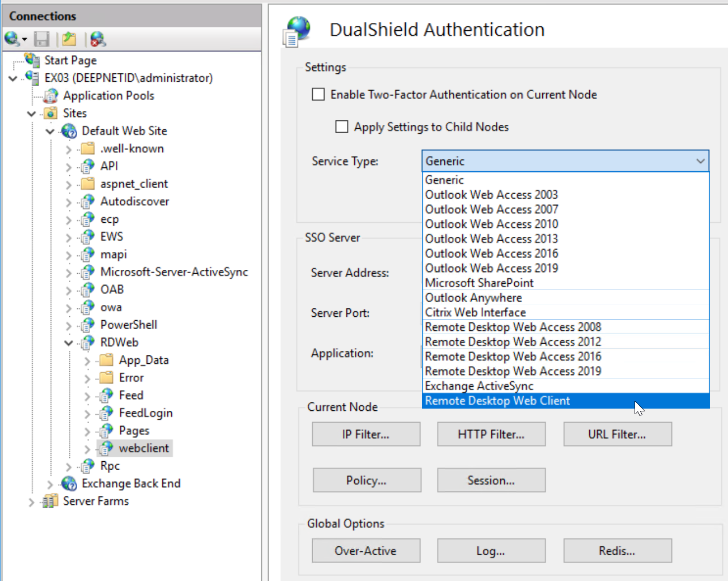Select the webclient tree item
Viewport: 728px width, 581px height.
click(143, 448)
